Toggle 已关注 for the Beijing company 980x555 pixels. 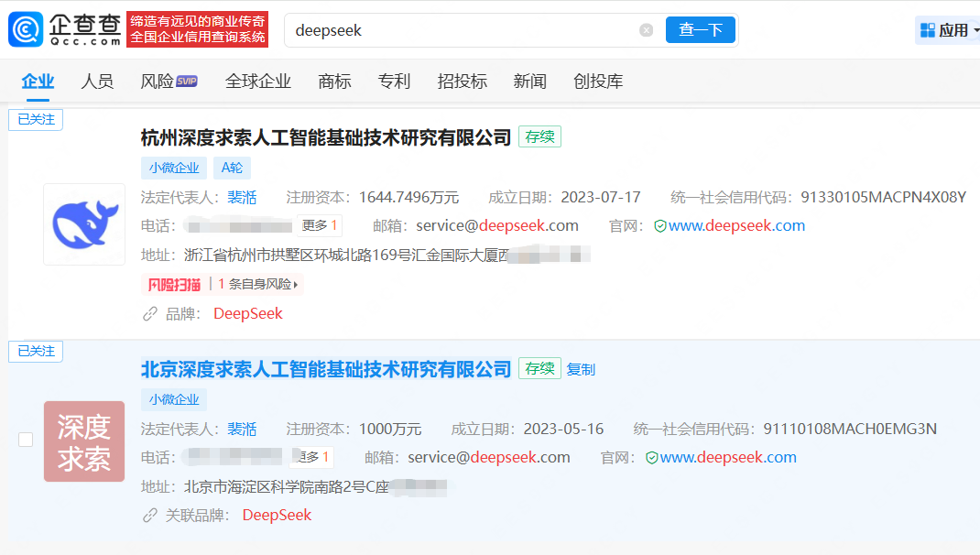(36, 352)
